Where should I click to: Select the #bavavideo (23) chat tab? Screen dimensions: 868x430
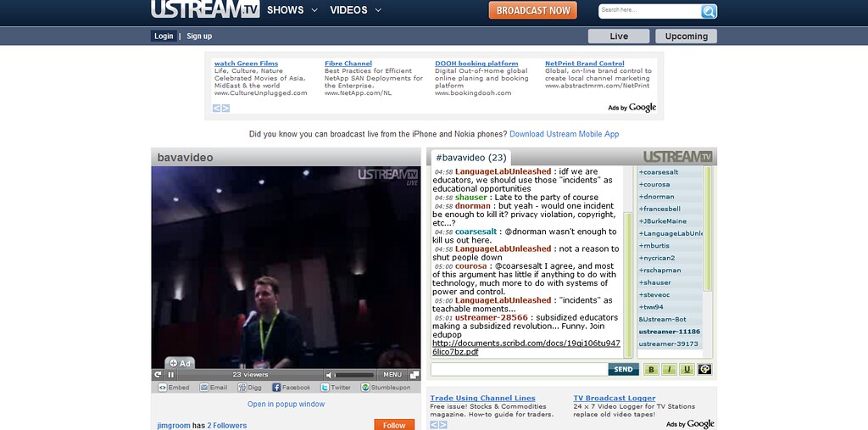[x=470, y=158]
